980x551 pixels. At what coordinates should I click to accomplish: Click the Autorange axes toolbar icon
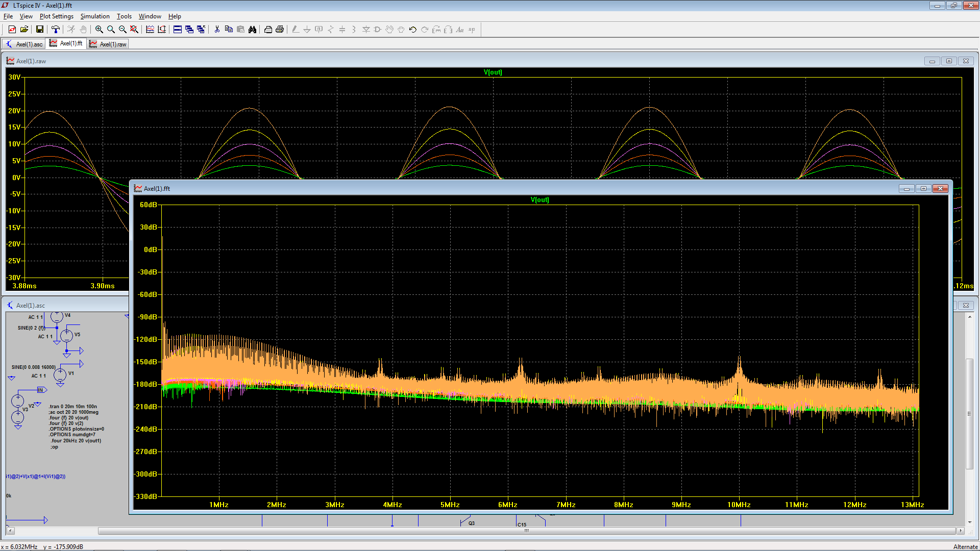[x=162, y=30]
